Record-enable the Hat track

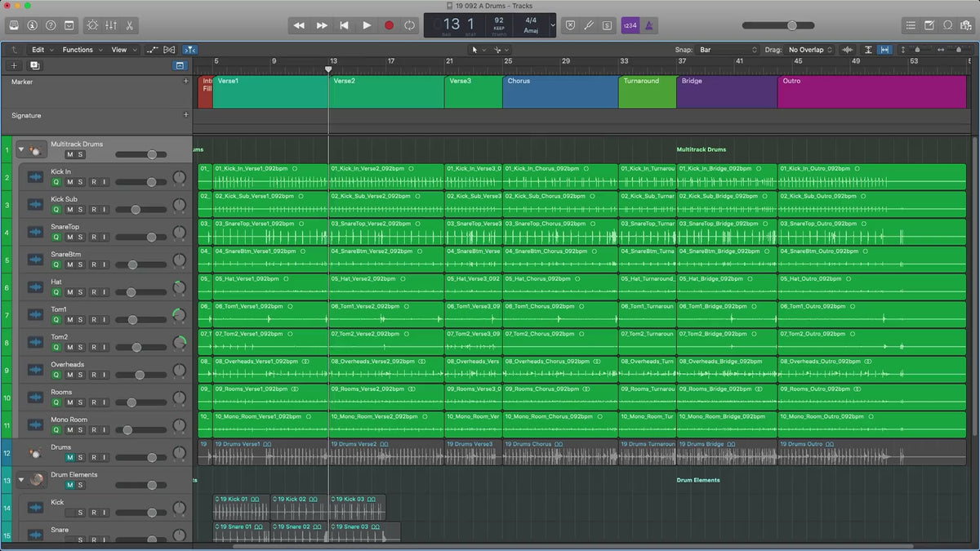(x=93, y=292)
